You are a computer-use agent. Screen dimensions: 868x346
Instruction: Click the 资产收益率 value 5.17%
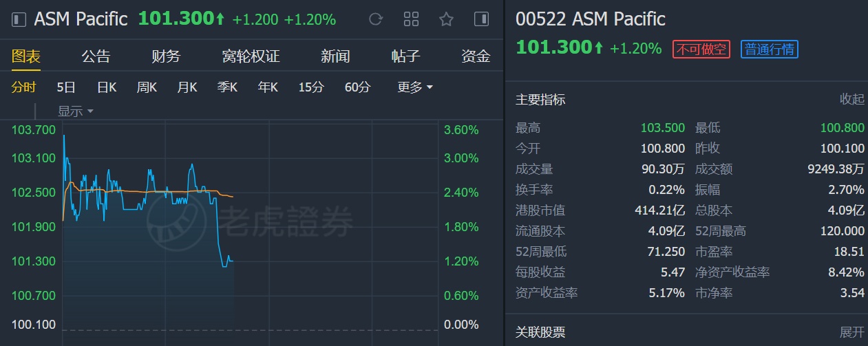667,293
